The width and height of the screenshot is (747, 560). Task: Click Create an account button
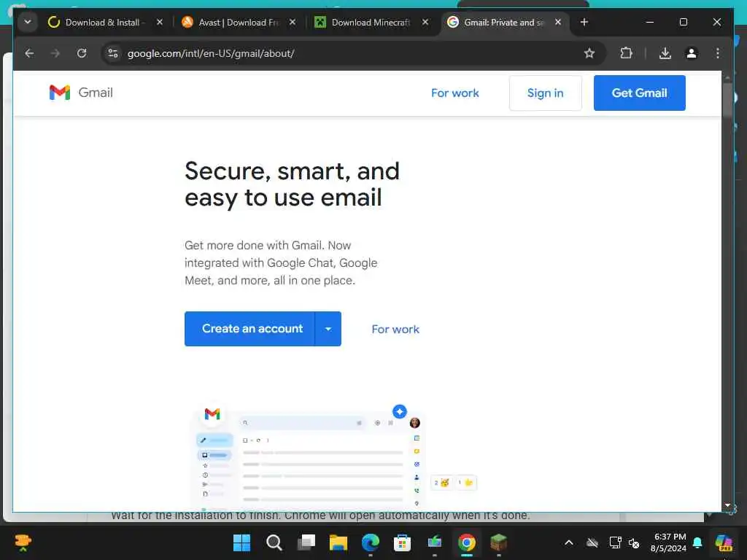click(x=249, y=329)
